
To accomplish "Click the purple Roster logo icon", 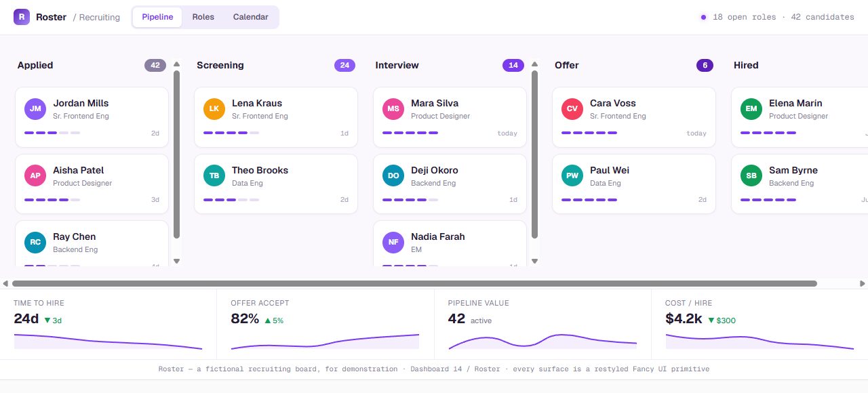I will click(x=22, y=17).
